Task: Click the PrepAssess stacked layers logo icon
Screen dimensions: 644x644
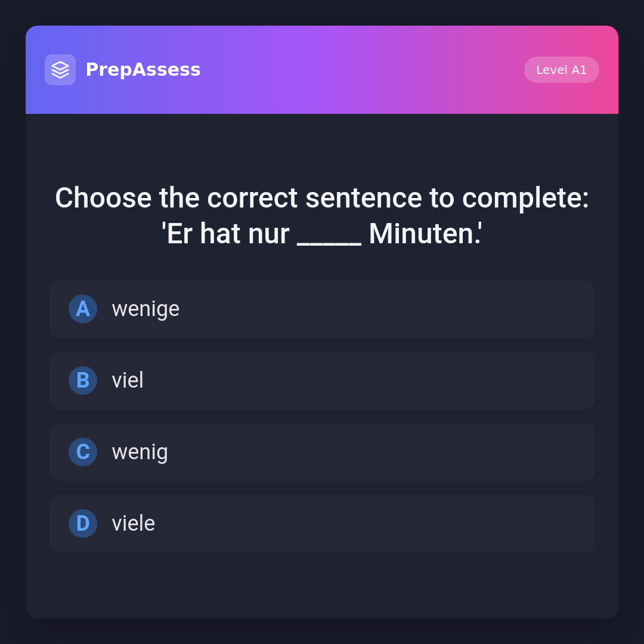Action: 60,70
